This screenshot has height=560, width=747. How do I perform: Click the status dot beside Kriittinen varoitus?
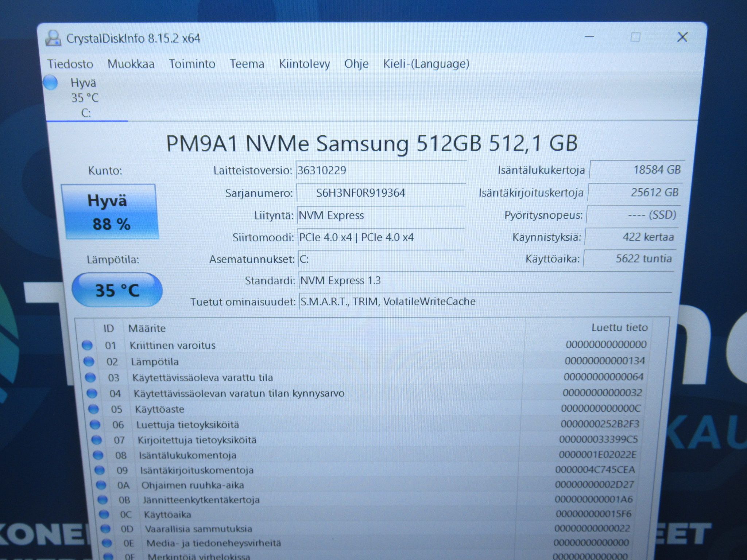coord(87,345)
